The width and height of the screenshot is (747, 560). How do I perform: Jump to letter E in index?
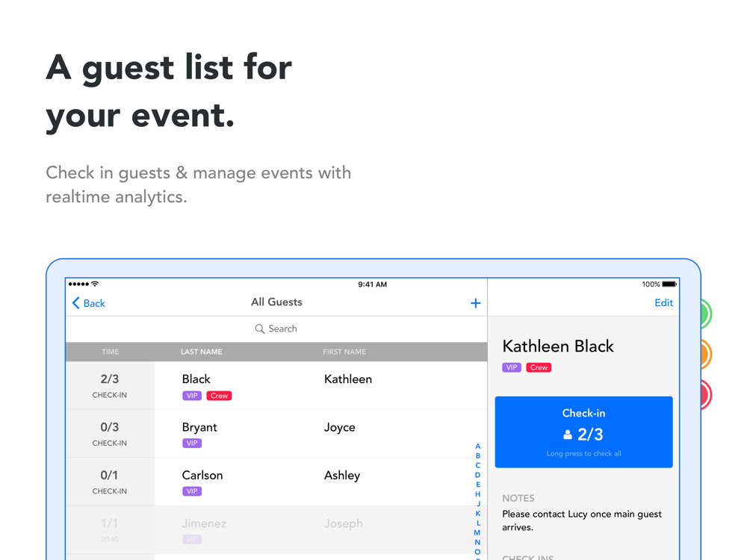coord(478,485)
